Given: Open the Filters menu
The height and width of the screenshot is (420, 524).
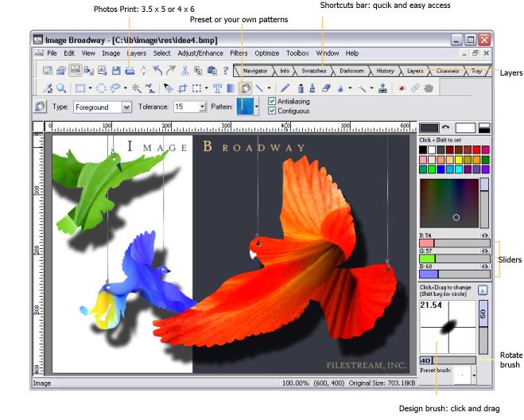Looking at the screenshot, I should (238, 53).
